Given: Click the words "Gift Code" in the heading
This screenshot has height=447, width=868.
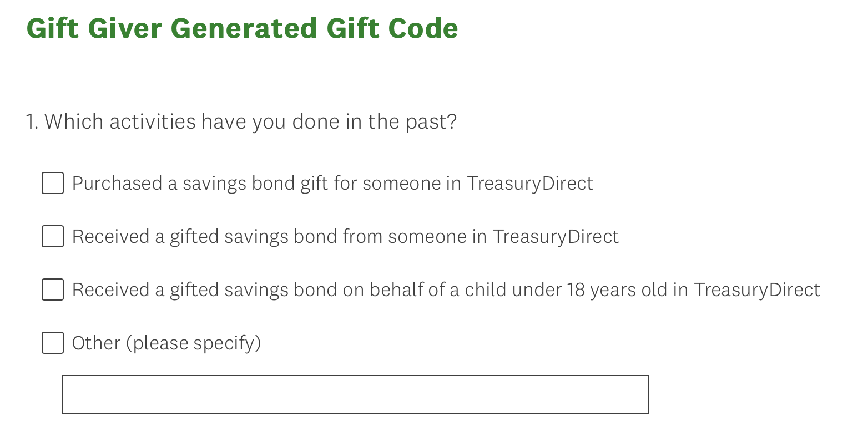Looking at the screenshot, I should 392,29.
